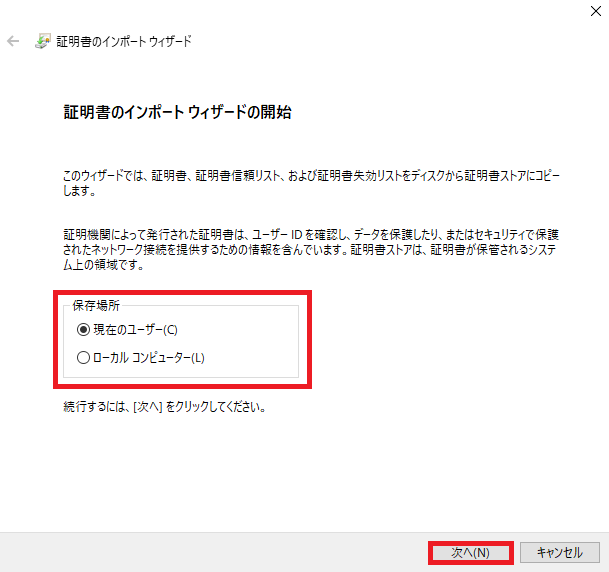Close the wizard with the X icon

595,11
